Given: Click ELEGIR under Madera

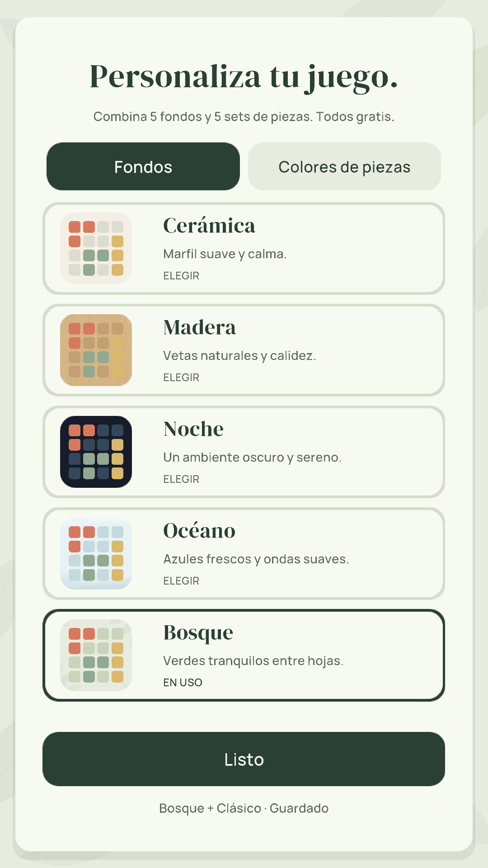Looking at the screenshot, I should click(x=181, y=377).
